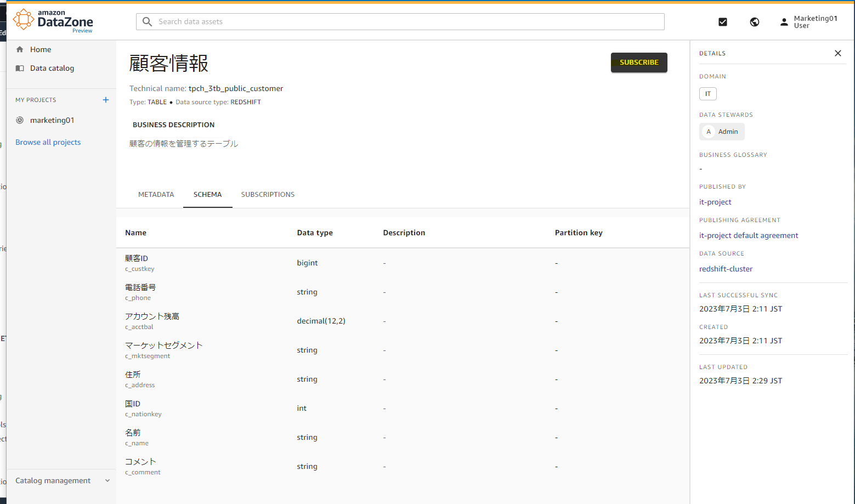Select the SCHEMA tab

tap(208, 195)
